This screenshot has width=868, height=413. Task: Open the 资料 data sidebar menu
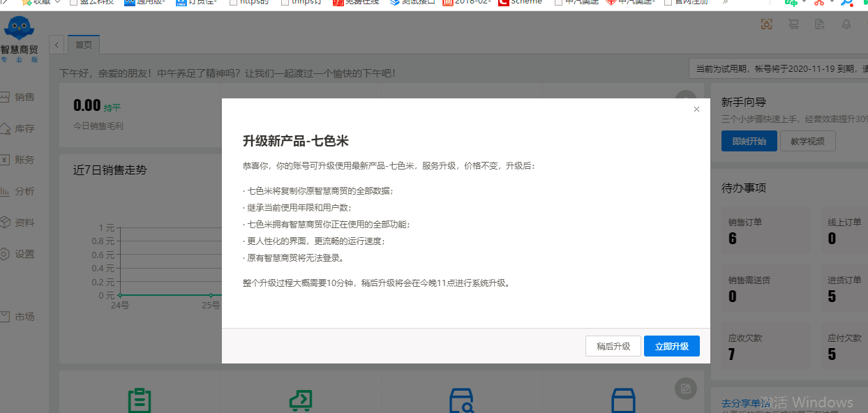coord(19,223)
